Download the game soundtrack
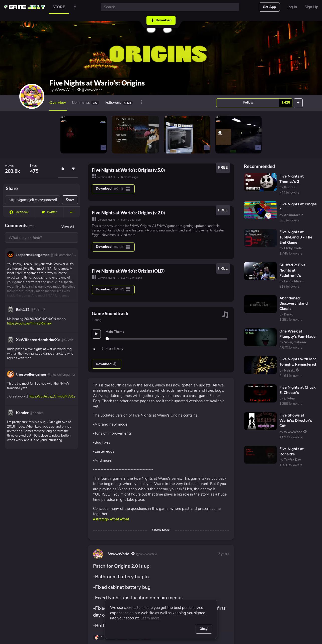Image resolution: width=322 pixels, height=644 pixels. 106,364
